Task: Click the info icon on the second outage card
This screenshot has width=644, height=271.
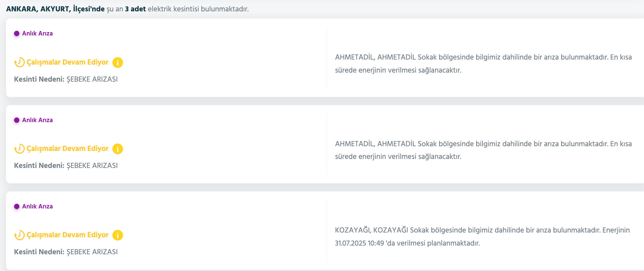Action: (x=117, y=149)
